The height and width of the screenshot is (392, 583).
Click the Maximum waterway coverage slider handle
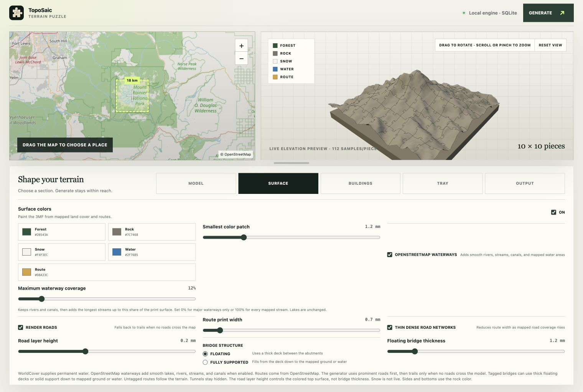[41, 299]
